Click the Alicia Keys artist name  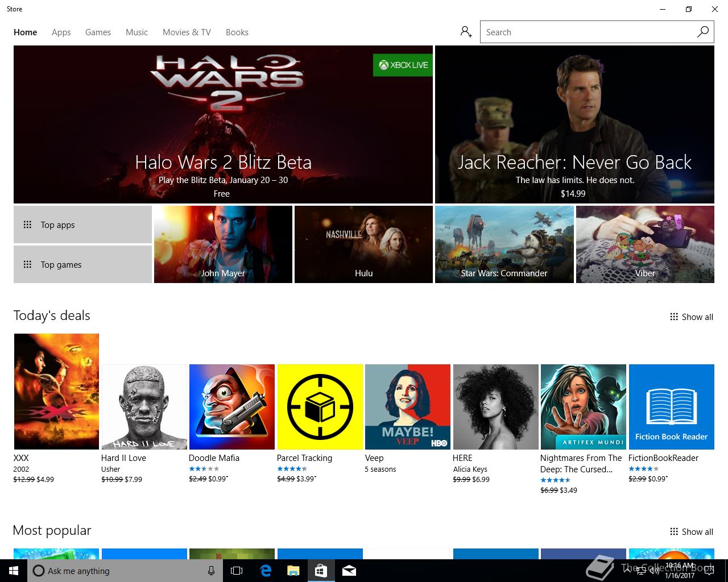tap(470, 469)
